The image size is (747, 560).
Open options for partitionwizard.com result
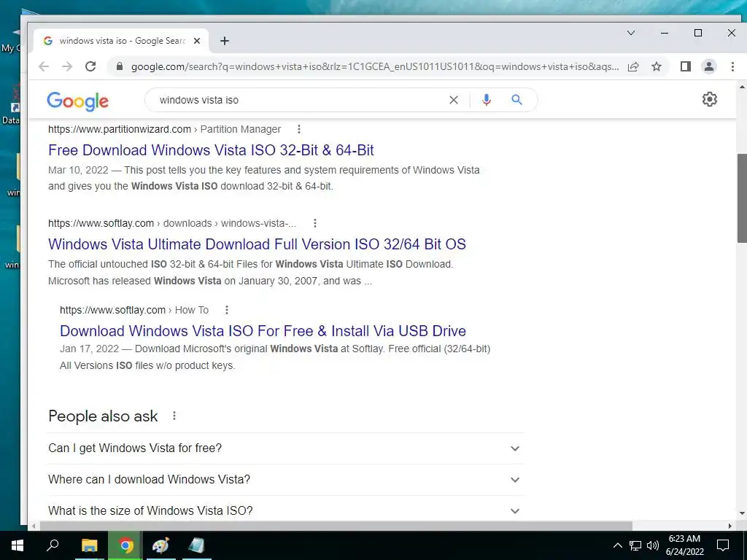(x=298, y=129)
